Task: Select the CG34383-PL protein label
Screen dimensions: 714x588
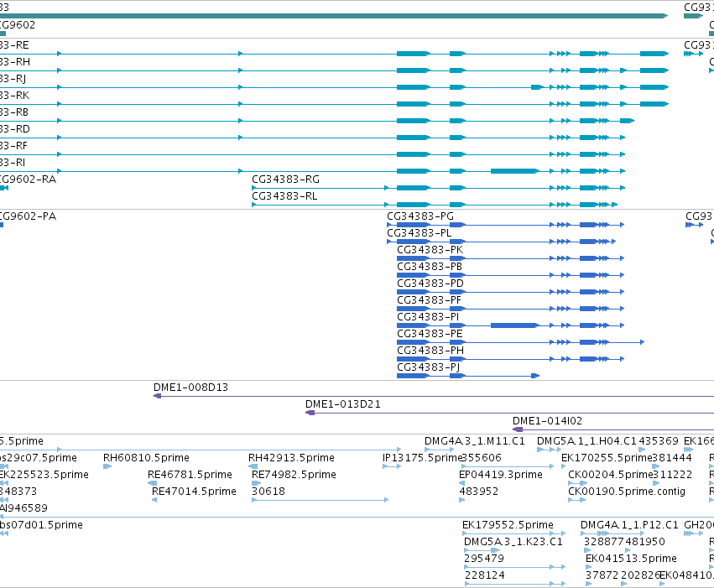Action: pyautogui.click(x=420, y=233)
